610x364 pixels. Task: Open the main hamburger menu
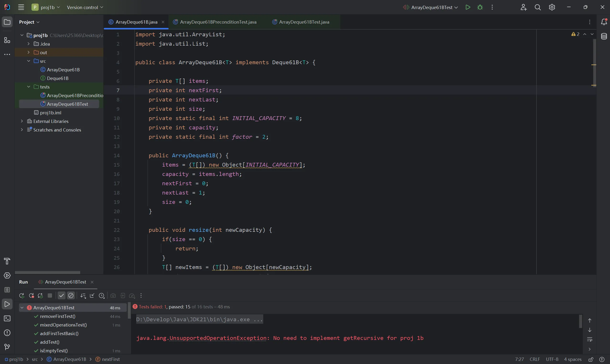click(21, 7)
